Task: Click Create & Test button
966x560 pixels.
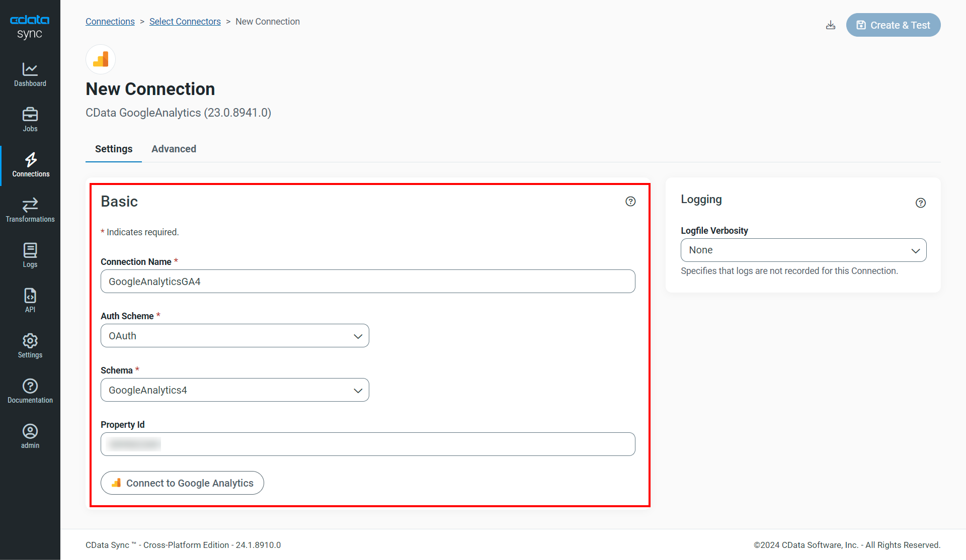Action: [x=894, y=25]
